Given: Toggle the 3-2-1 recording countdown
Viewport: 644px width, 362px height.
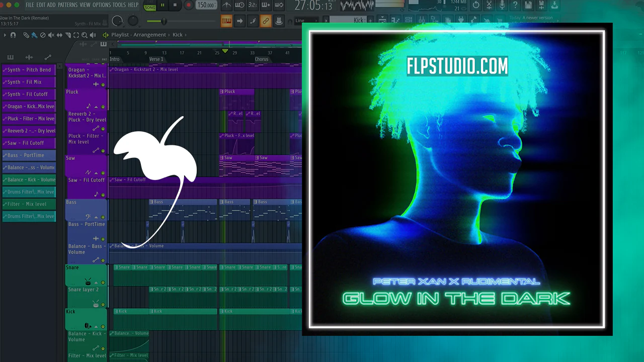Looking at the screenshot, I should pos(253,6).
